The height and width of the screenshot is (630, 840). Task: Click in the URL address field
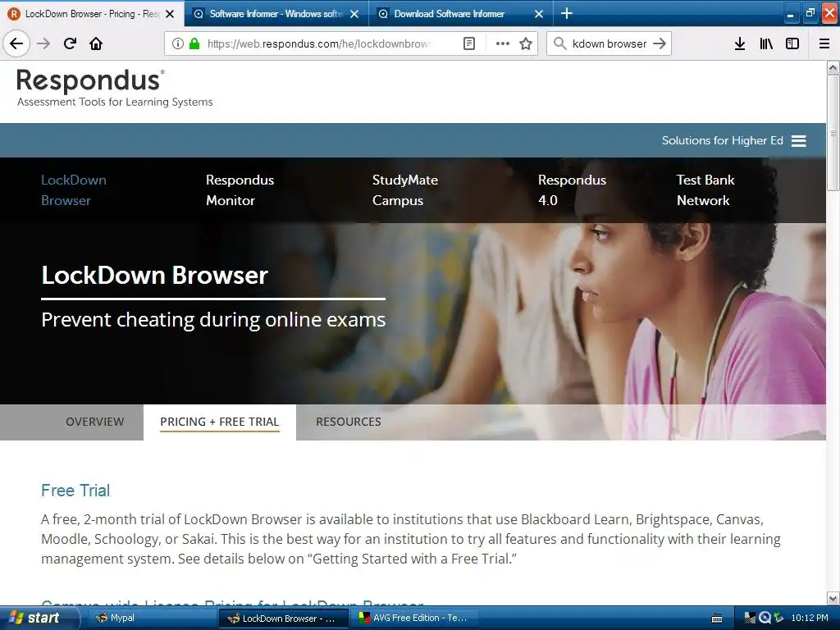coord(319,43)
